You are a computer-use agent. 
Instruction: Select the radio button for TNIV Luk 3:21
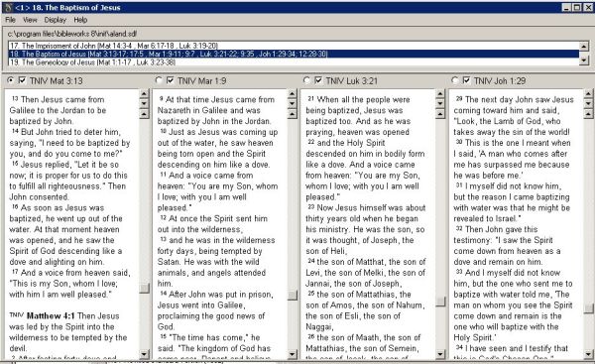[x=306, y=80]
